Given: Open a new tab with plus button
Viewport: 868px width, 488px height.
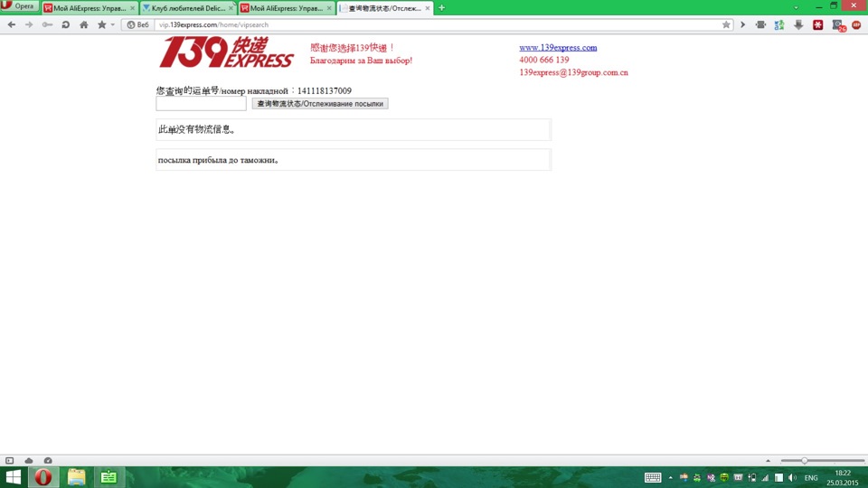Looking at the screenshot, I should pyautogui.click(x=441, y=8).
